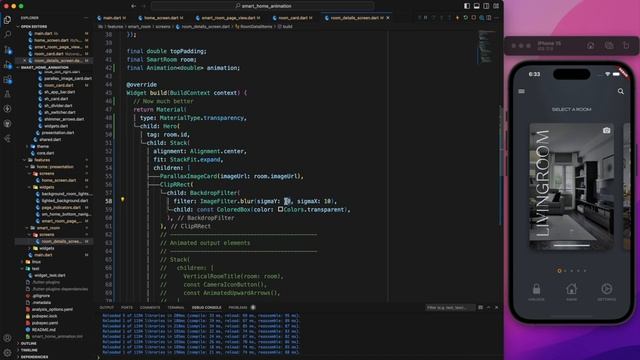Open analysis_options.yaml in the explorer
Screen dimensions: 640x360
[51, 309]
